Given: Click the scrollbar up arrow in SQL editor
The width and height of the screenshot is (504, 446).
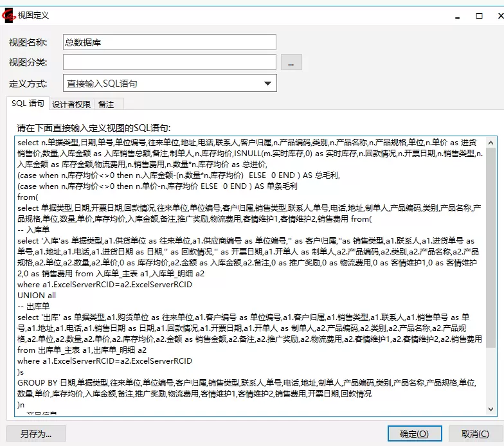Looking at the screenshot, I should point(491,142).
